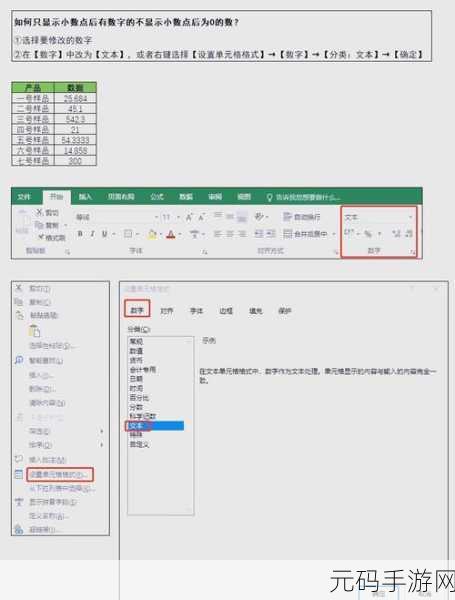Image resolution: width=455 pixels, height=600 pixels.
Task: Open the 对齐 tab in Format Cells dialog
Action: (166, 311)
